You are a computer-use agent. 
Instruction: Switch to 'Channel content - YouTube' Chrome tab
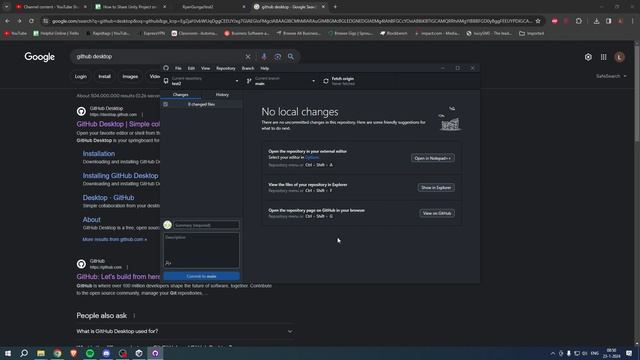(x=51, y=7)
